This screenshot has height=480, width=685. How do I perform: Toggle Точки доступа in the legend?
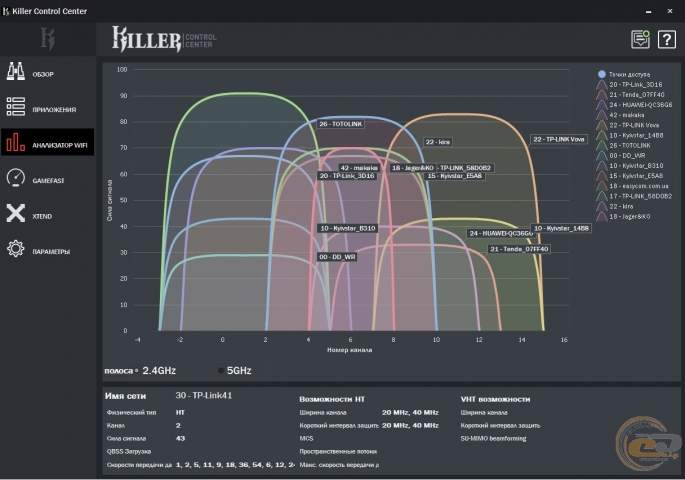click(623, 74)
